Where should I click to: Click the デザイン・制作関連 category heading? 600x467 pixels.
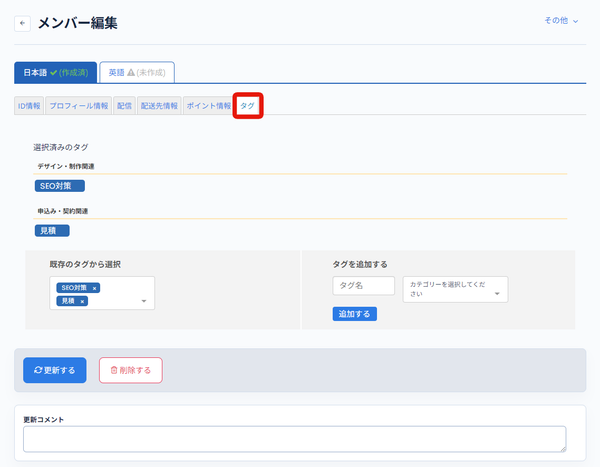coord(66,166)
